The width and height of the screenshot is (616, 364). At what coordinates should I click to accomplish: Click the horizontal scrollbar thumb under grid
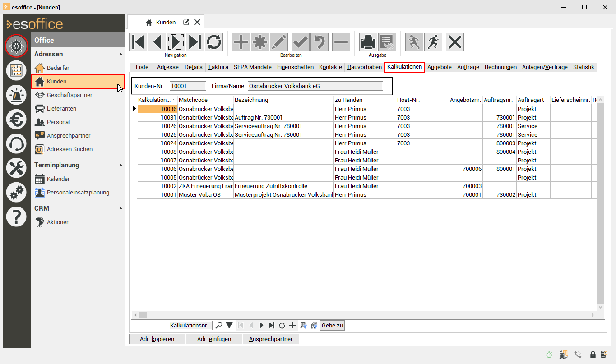tap(143, 315)
